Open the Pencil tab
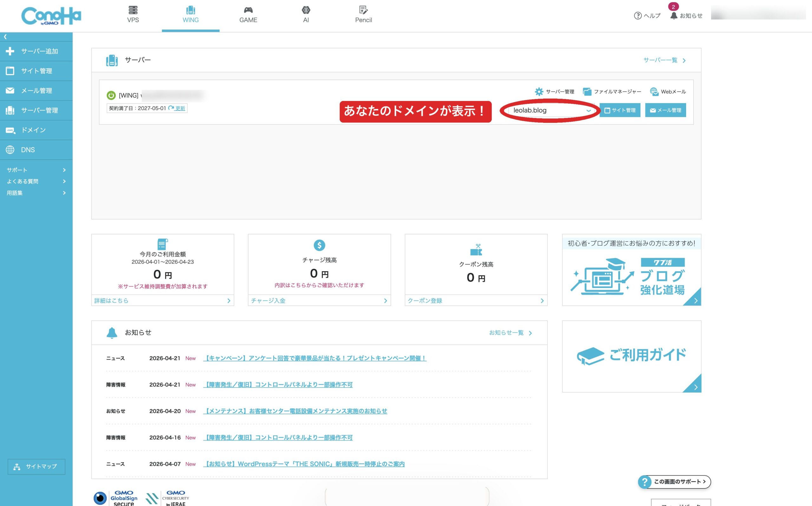 tap(363, 15)
